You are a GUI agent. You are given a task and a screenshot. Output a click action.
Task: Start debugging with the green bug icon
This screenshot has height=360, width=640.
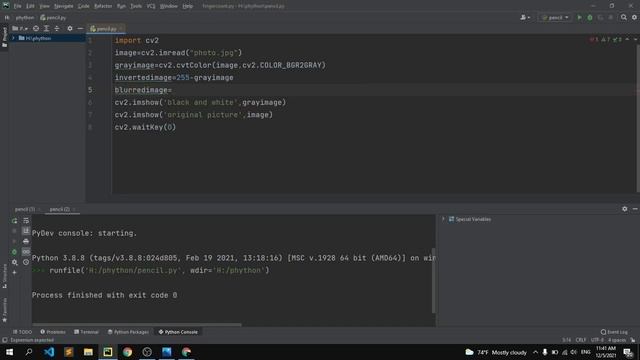(x=590, y=18)
